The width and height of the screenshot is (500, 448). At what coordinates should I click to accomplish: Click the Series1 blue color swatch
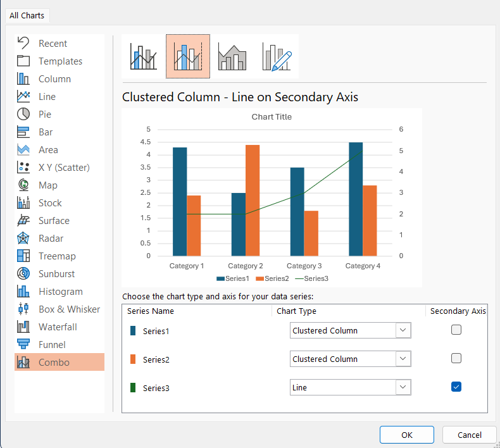point(133,331)
